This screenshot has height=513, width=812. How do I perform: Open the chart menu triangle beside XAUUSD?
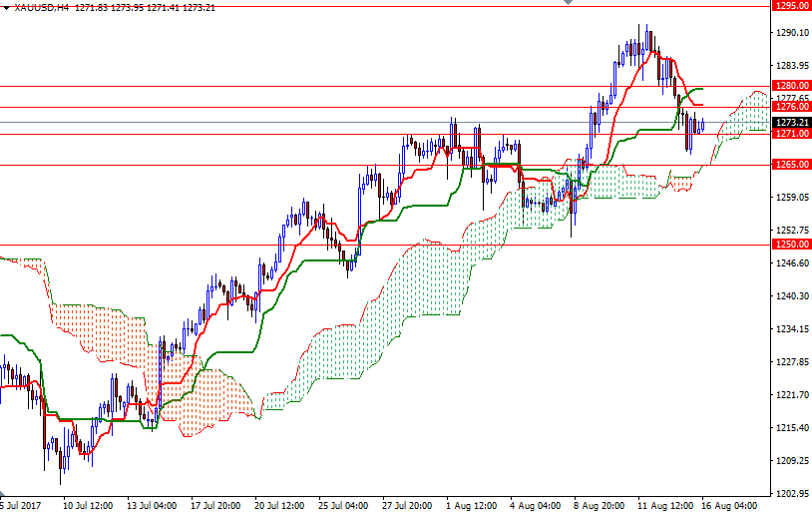(x=6, y=8)
